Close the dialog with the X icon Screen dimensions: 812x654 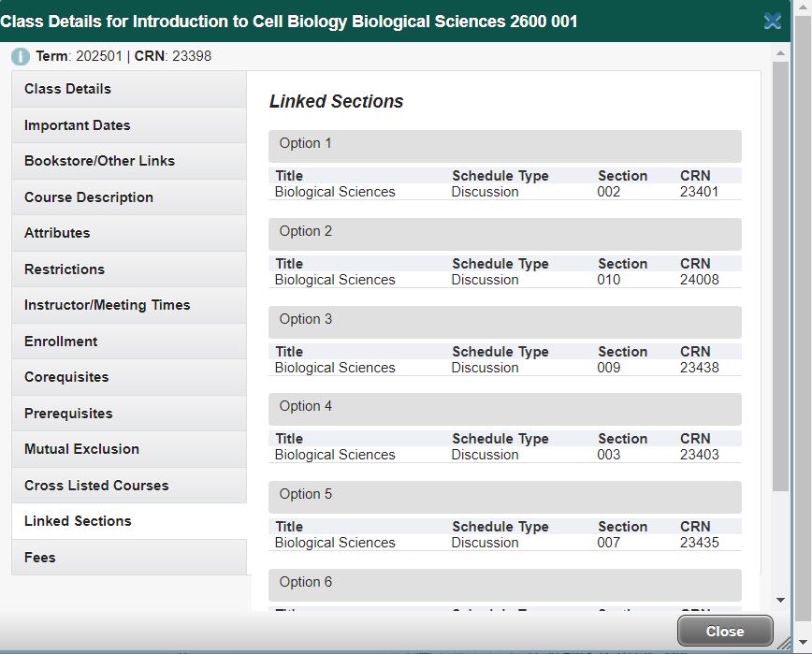[x=772, y=21]
